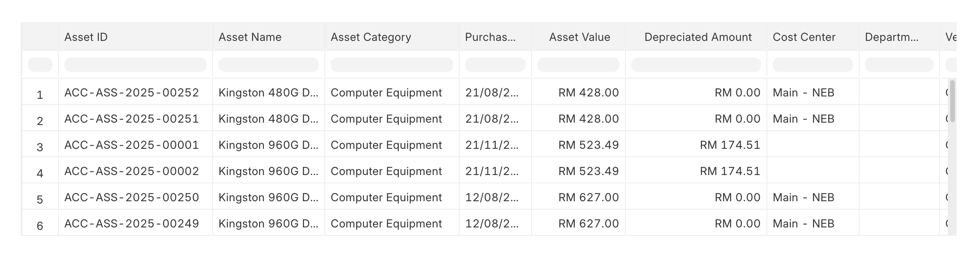Viewport: 980px width, 256px height.
Task: Click the Asset Value filter field
Action: [x=578, y=64]
